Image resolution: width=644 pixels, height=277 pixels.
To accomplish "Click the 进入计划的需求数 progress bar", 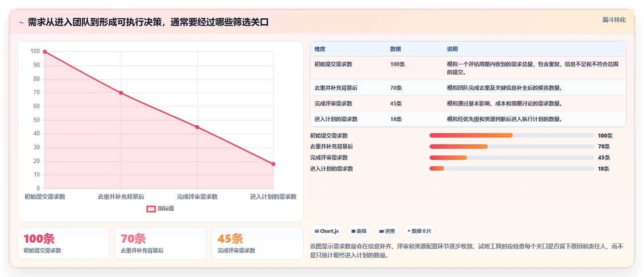I will tap(512, 168).
